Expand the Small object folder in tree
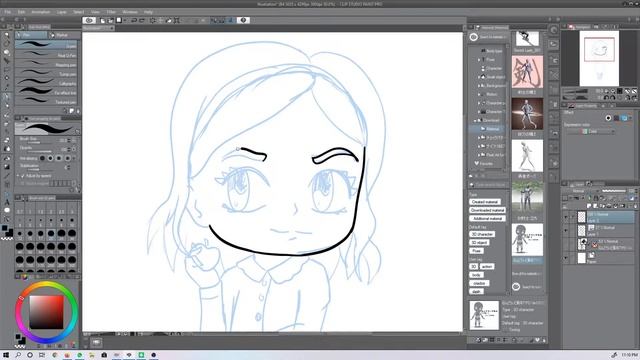Viewport: 640px width, 360px height. (x=479, y=77)
